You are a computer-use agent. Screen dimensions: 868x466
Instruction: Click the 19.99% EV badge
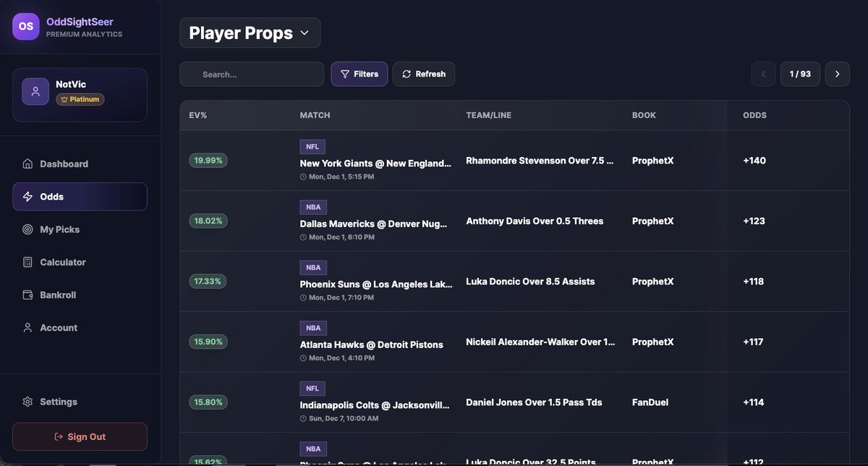coord(208,160)
